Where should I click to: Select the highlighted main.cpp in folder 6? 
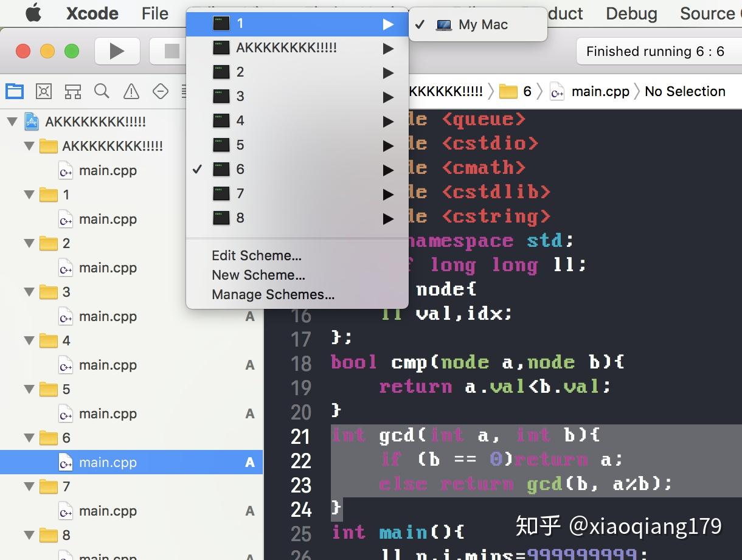131,462
